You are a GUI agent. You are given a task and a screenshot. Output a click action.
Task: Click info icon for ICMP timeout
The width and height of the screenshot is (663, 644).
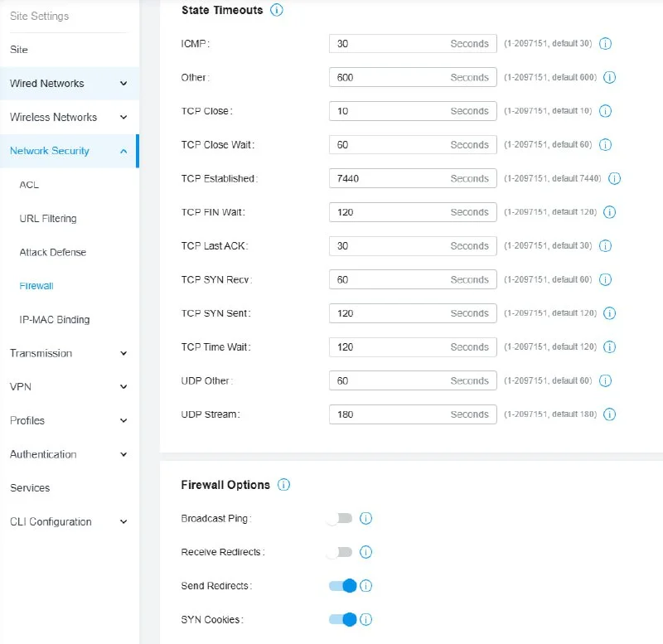click(x=605, y=44)
